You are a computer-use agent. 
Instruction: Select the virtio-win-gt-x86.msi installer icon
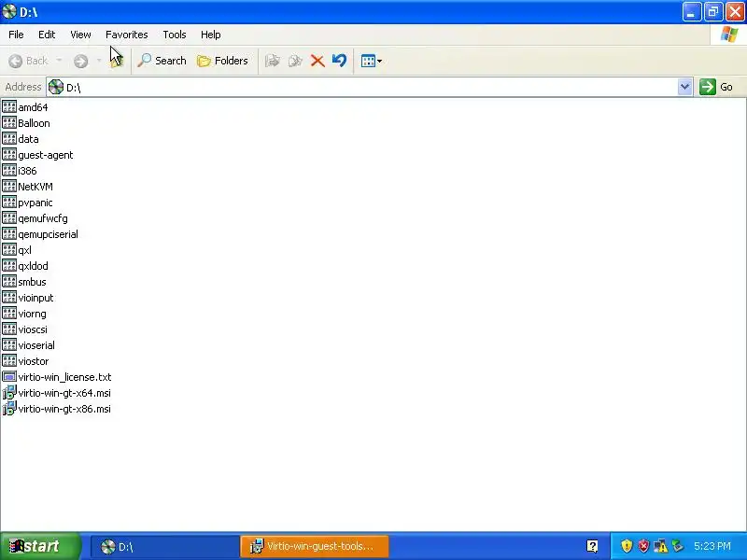point(9,409)
